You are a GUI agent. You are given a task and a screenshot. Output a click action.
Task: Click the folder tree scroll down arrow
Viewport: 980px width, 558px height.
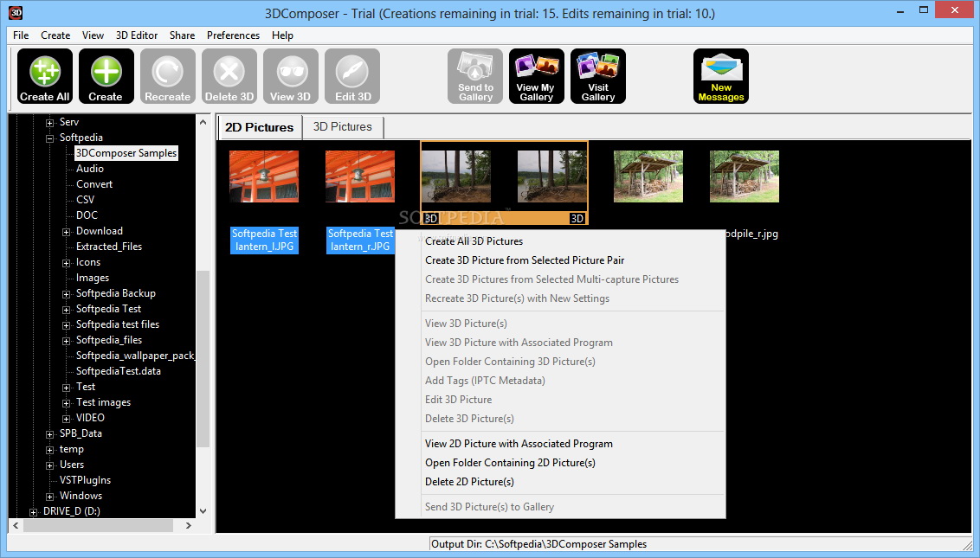click(x=203, y=511)
